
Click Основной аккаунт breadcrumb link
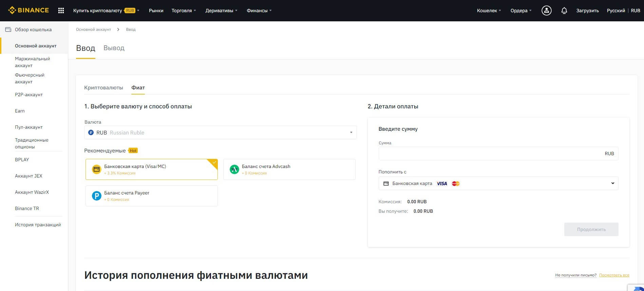click(x=93, y=29)
